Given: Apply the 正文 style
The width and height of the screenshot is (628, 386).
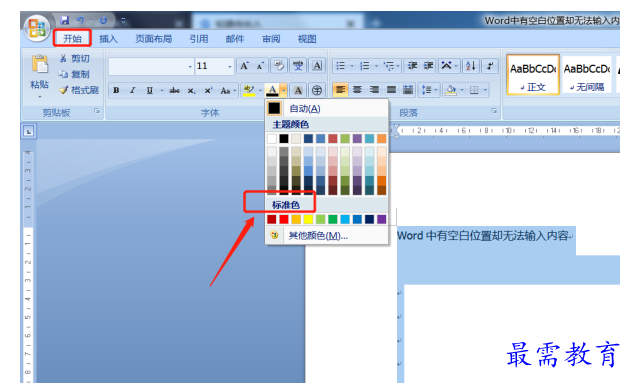Looking at the screenshot, I should coord(533,75).
